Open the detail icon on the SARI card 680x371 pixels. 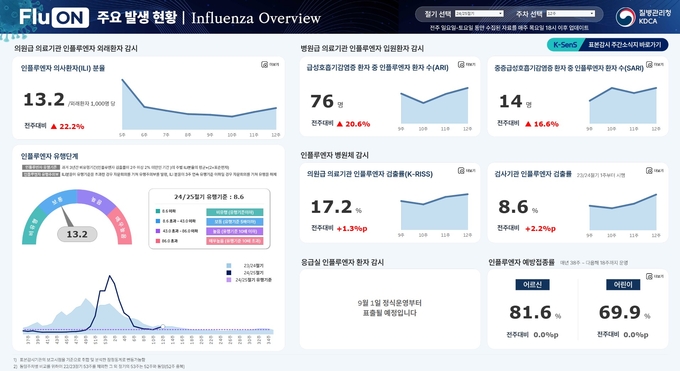tap(655, 64)
